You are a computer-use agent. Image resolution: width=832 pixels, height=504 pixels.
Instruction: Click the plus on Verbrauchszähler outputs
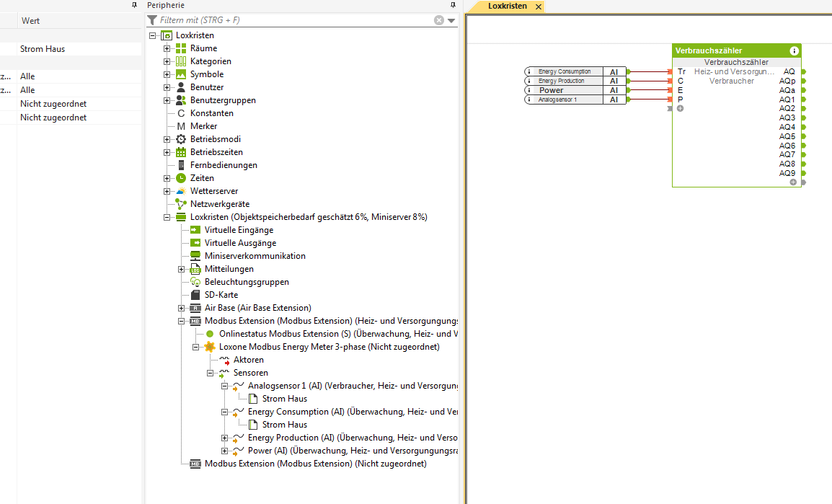(x=793, y=182)
